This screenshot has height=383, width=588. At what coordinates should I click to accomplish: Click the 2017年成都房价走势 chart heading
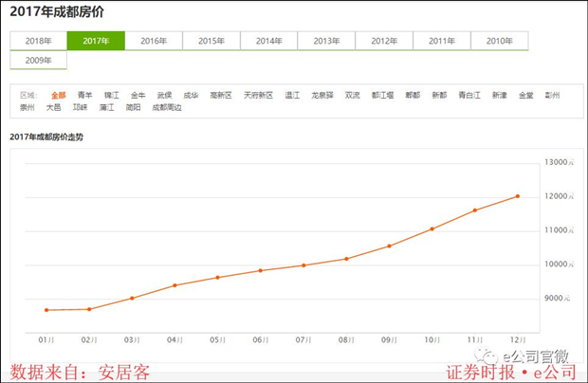[x=46, y=137]
